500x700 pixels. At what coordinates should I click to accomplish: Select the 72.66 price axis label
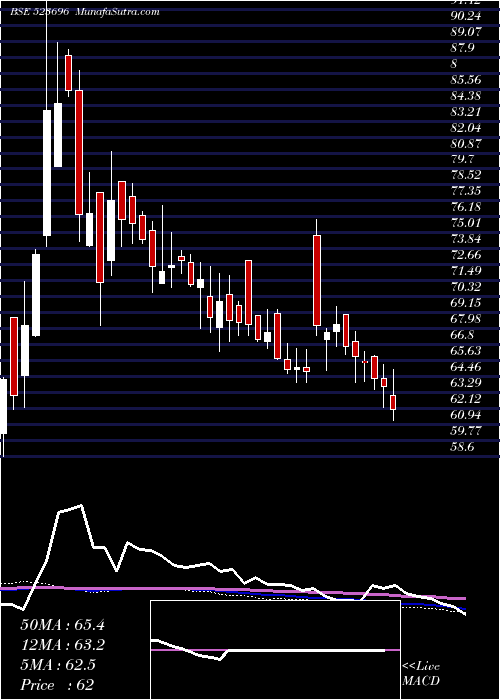coord(466,255)
